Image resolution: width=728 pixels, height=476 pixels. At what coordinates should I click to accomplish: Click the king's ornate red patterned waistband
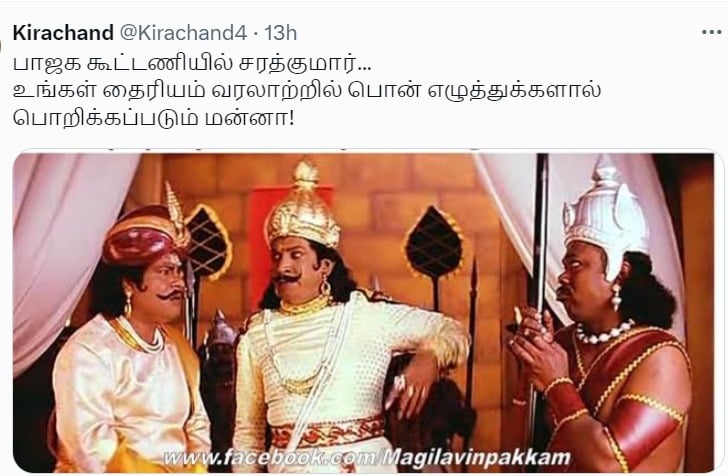(327, 433)
